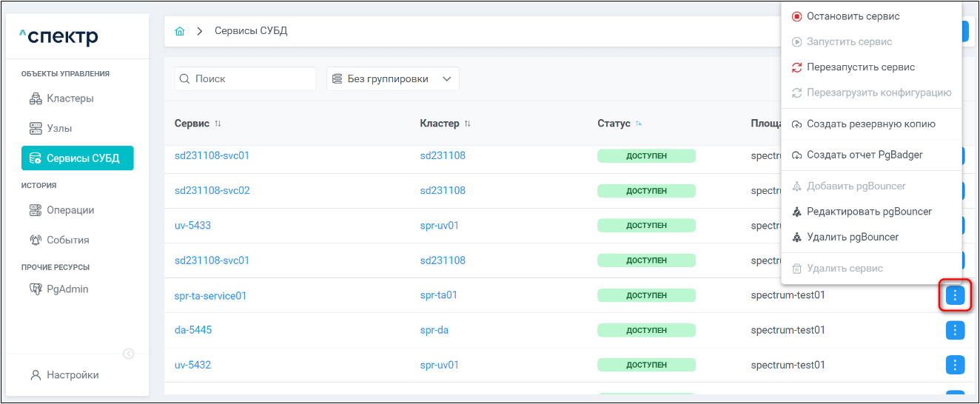Click the highlighted spr-ta-service01 actions button
Image resolution: width=980 pixels, height=404 pixels.
(956, 296)
